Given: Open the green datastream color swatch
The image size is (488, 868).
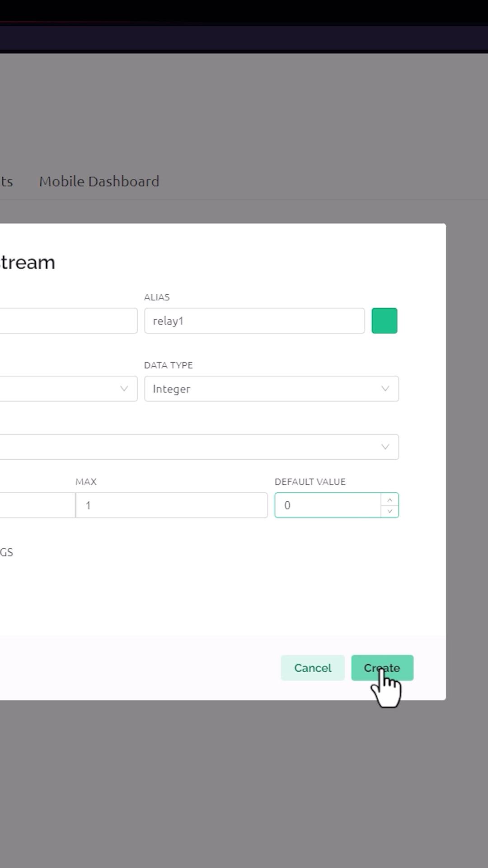Looking at the screenshot, I should pyautogui.click(x=385, y=321).
